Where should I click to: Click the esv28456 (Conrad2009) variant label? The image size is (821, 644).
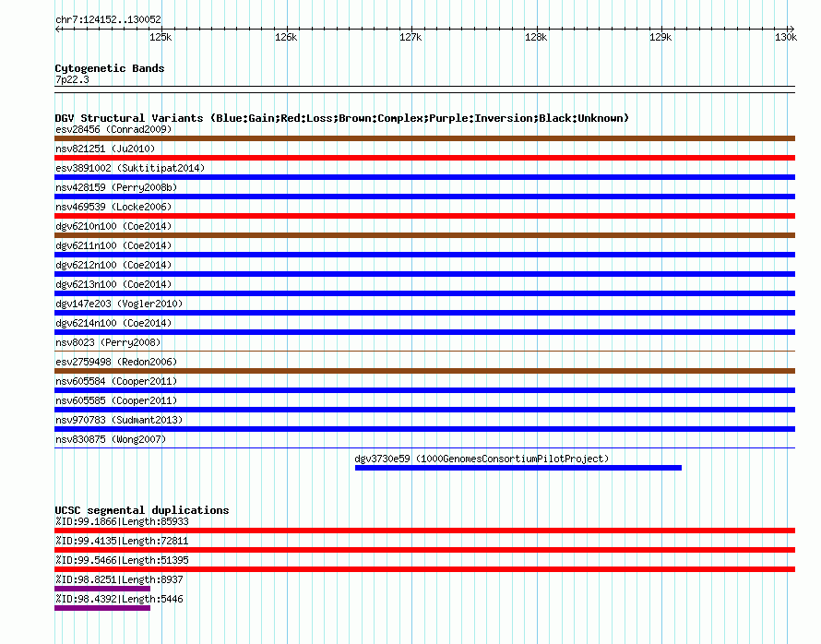pyautogui.click(x=113, y=129)
